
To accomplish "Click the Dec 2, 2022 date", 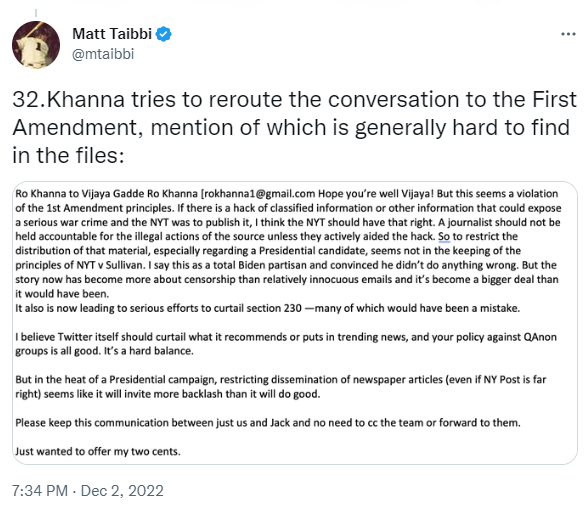I will point(122,491).
